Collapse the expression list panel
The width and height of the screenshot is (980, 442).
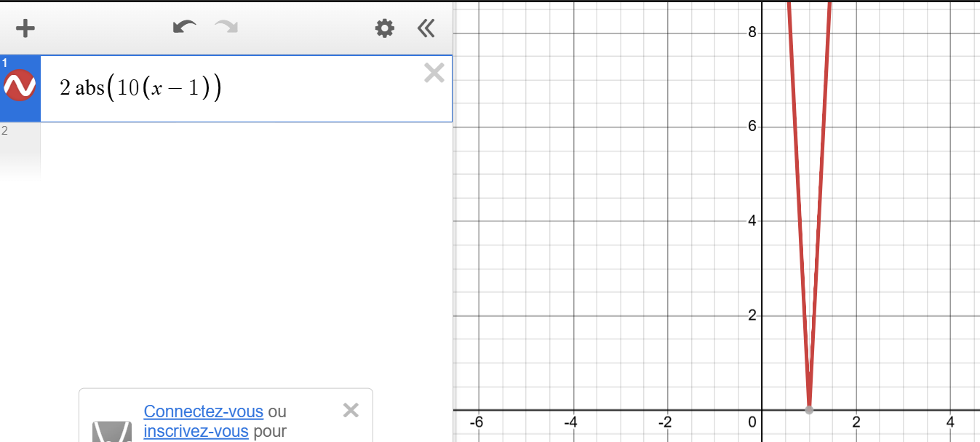coord(426,28)
